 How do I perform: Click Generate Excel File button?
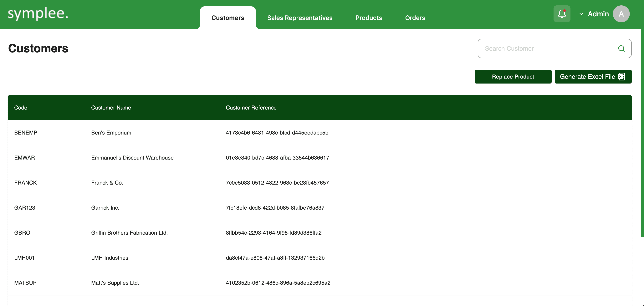coord(593,77)
